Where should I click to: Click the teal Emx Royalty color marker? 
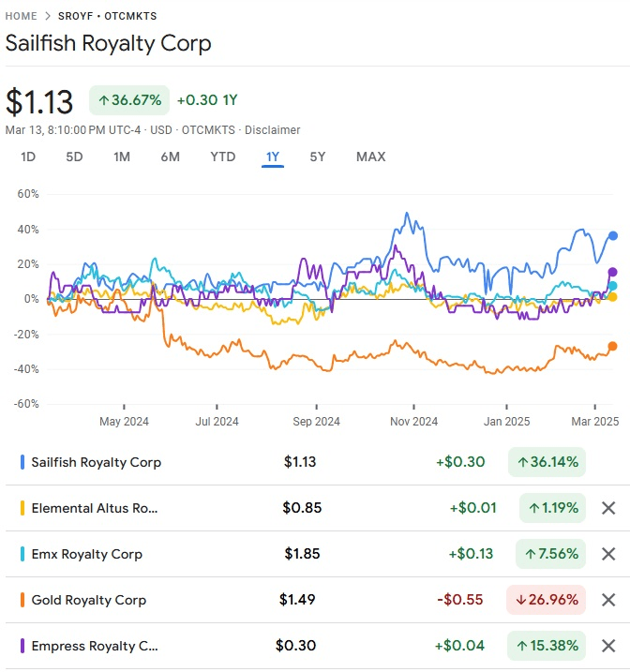[x=22, y=554]
